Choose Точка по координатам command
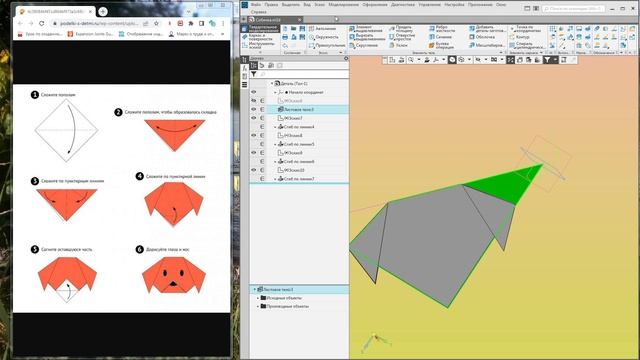The width and height of the screenshot is (640, 360). tap(525, 29)
